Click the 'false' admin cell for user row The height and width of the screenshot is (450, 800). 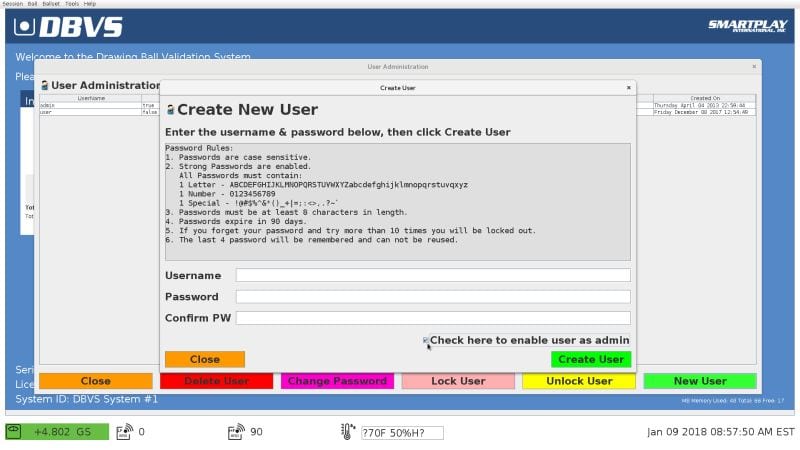(150, 112)
